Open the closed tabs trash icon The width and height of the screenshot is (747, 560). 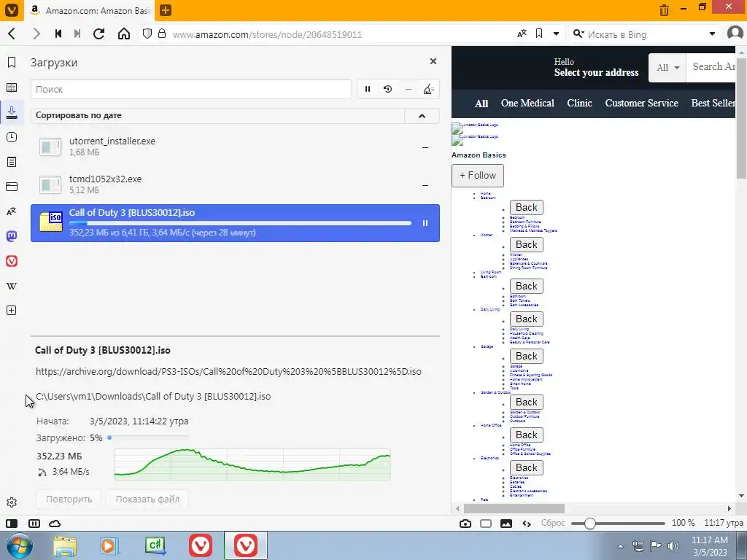(x=664, y=10)
